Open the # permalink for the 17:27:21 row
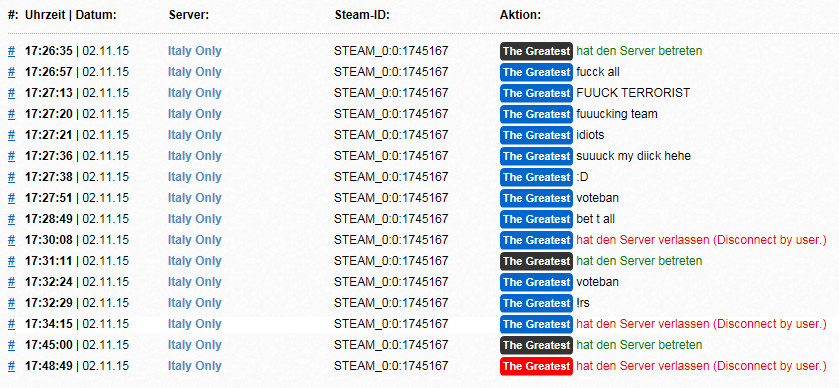839x388 pixels. (x=11, y=135)
